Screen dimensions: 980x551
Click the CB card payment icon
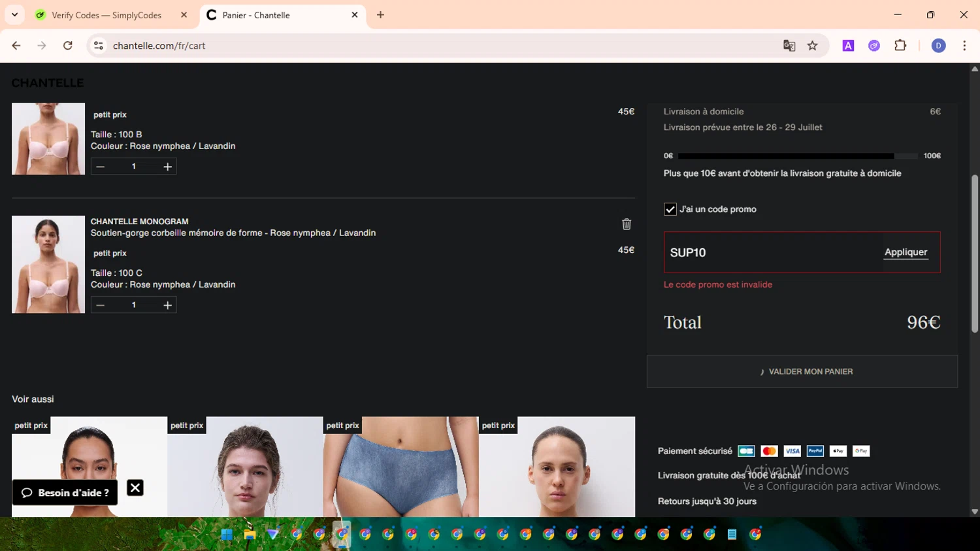pyautogui.click(x=746, y=451)
